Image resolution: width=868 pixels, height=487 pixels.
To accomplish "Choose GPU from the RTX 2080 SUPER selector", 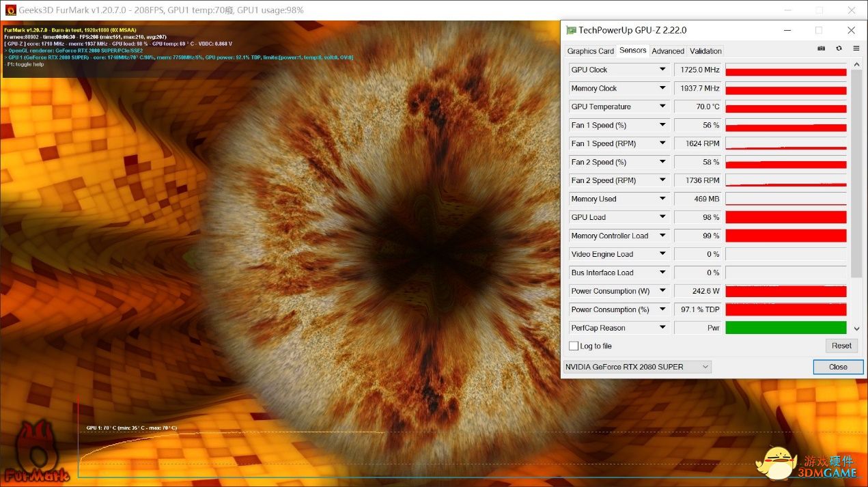I will pos(637,367).
